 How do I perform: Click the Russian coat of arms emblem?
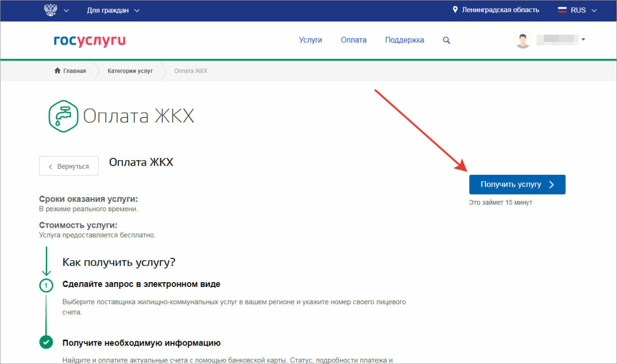[x=50, y=10]
